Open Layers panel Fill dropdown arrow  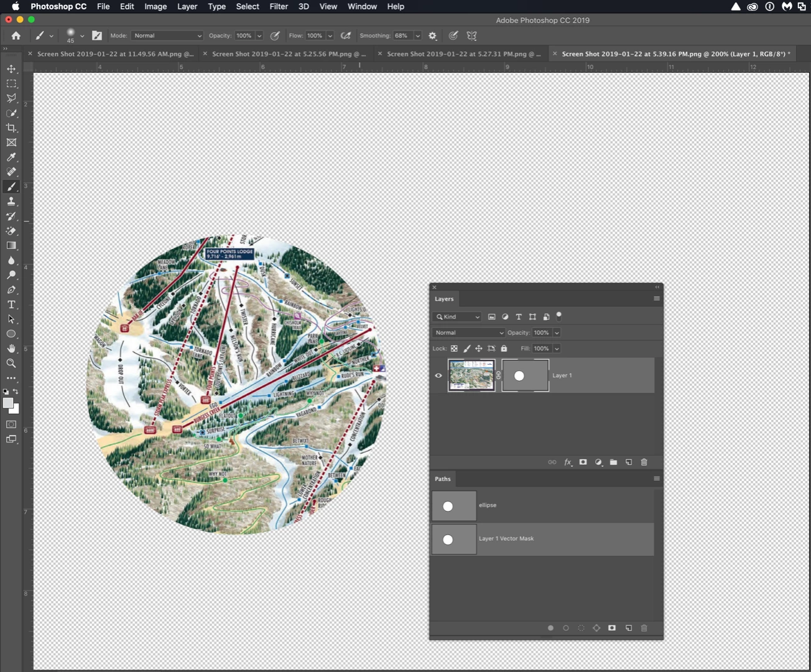point(557,348)
